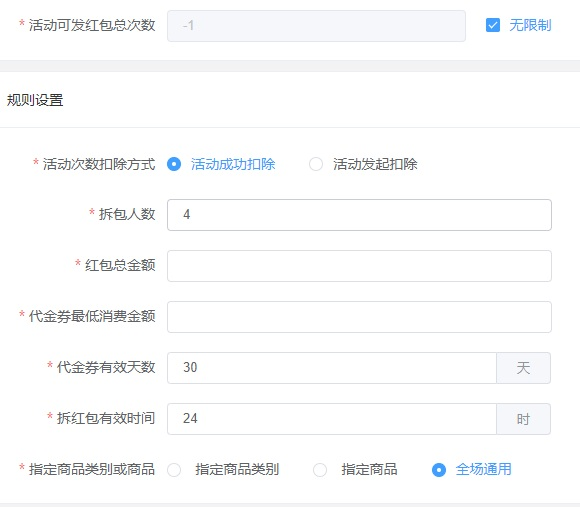Click the disabled 活动可发红包总次数 field showing -1
This screenshot has width=581, height=509.
(x=316, y=26)
